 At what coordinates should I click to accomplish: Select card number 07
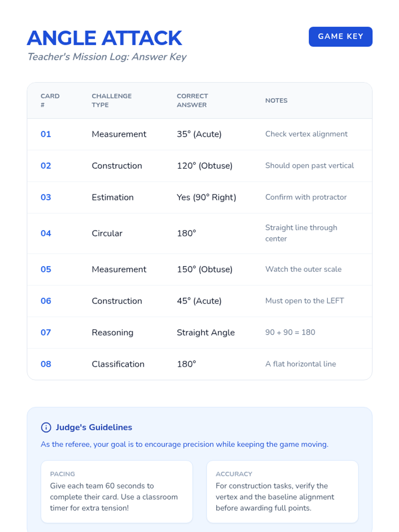pyautogui.click(x=46, y=332)
